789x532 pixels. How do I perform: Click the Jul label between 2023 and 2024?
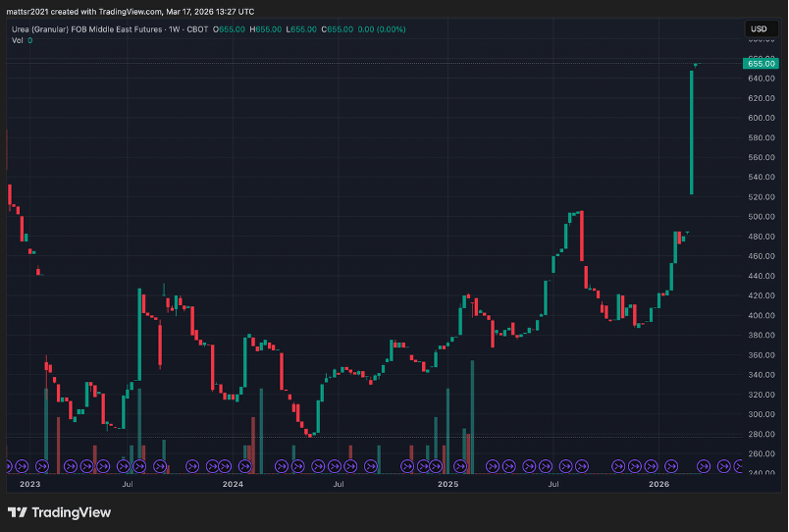pos(128,484)
